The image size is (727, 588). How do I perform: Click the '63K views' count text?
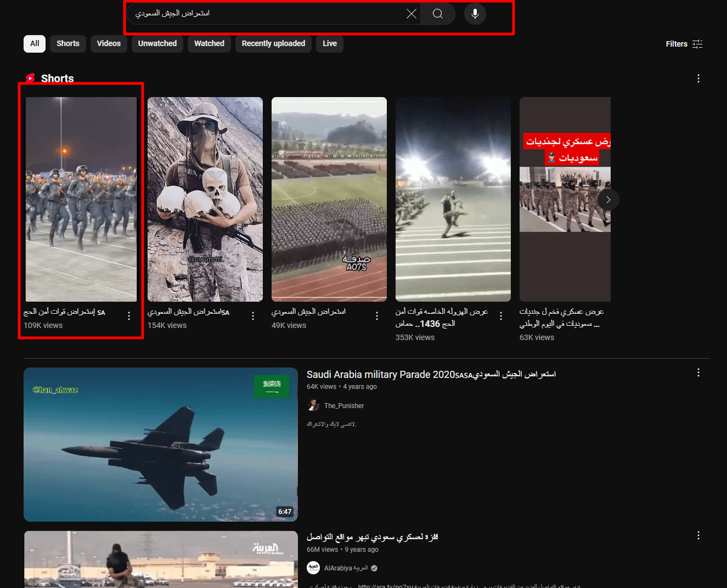537,337
